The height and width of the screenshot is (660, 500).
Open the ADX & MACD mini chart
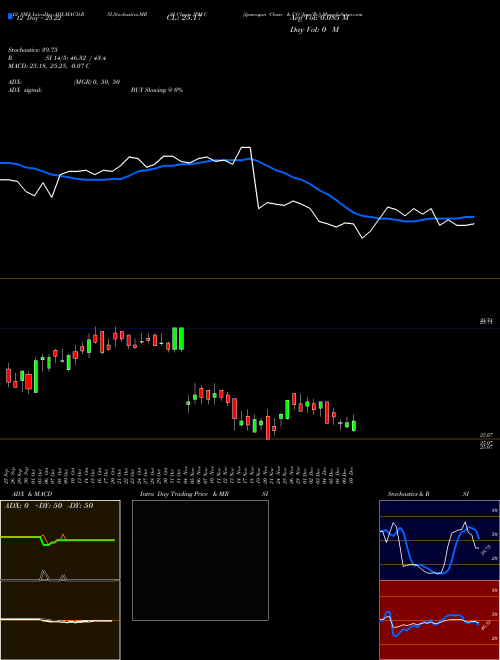60,580
